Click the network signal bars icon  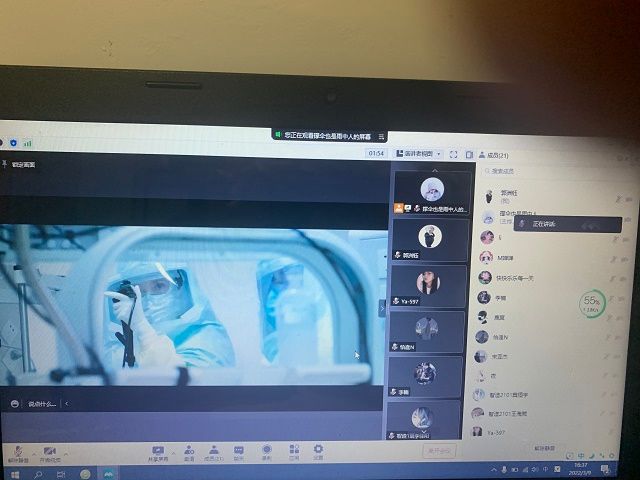(27, 143)
